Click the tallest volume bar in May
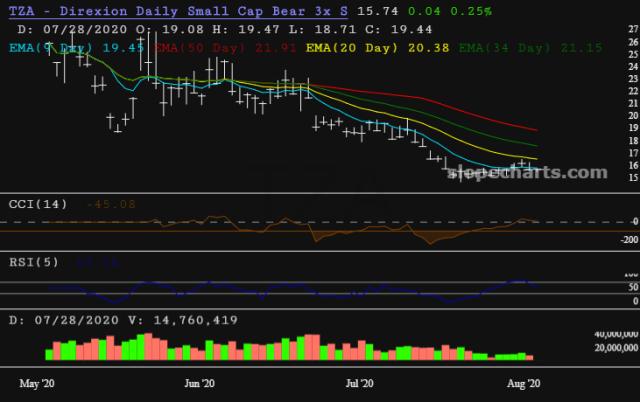 pos(149,346)
